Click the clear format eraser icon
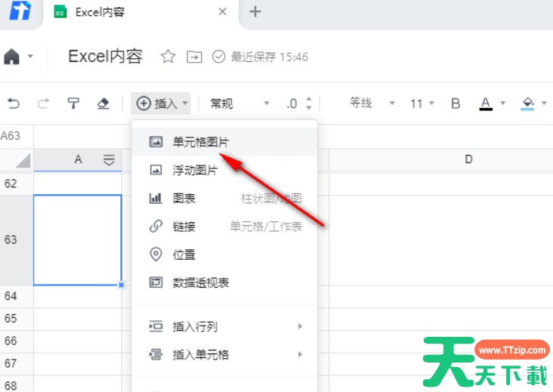 103,103
